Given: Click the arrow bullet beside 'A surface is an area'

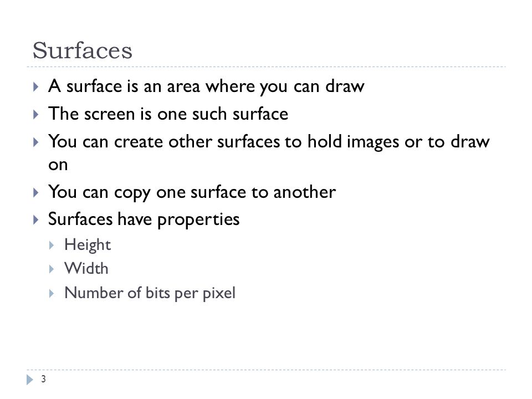Looking at the screenshot, I should 35,87.
